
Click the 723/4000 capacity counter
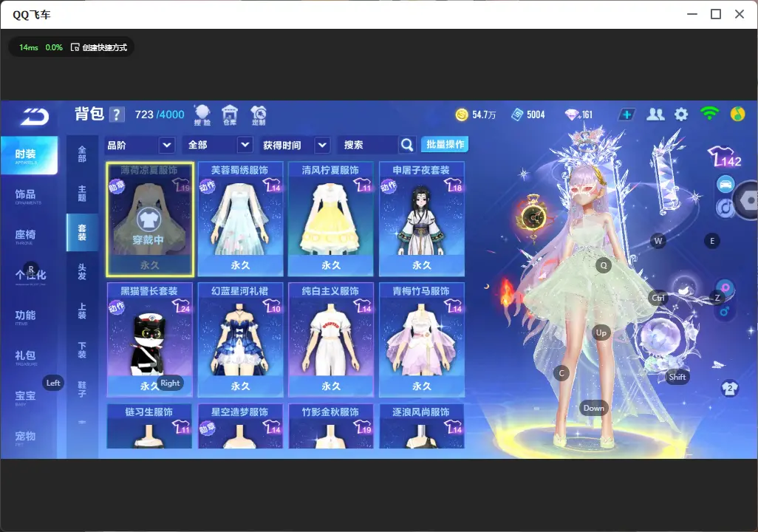click(x=160, y=115)
